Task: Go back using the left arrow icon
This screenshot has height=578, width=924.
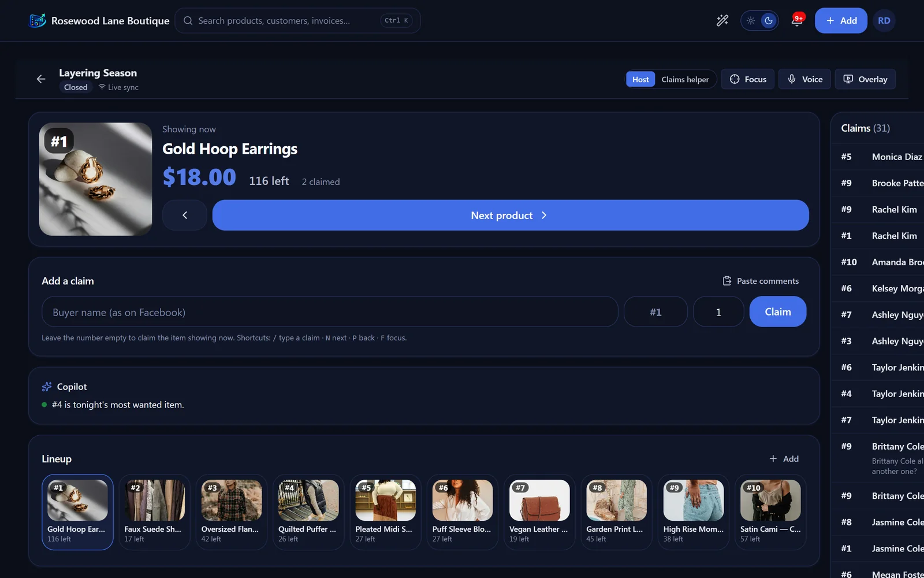Action: (41, 79)
